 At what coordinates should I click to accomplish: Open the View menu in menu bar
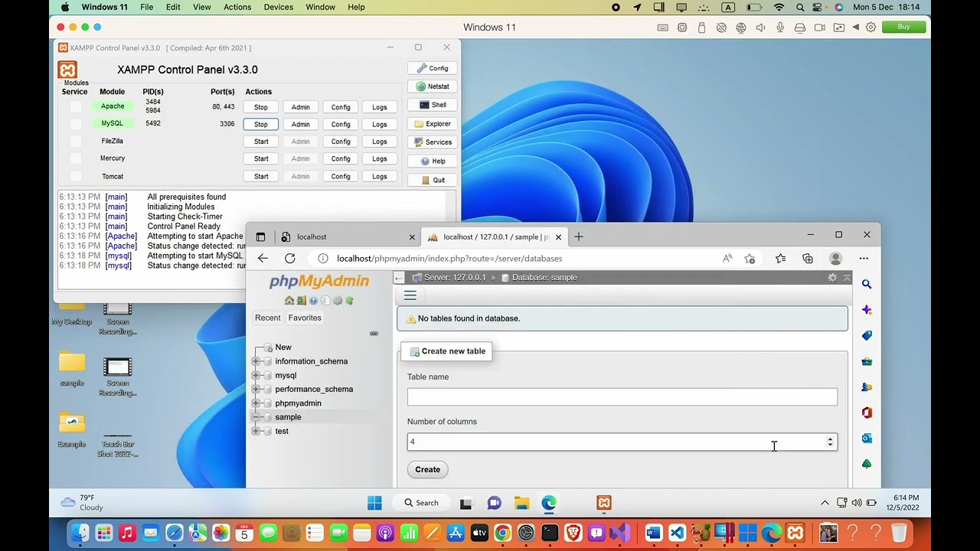(x=202, y=7)
